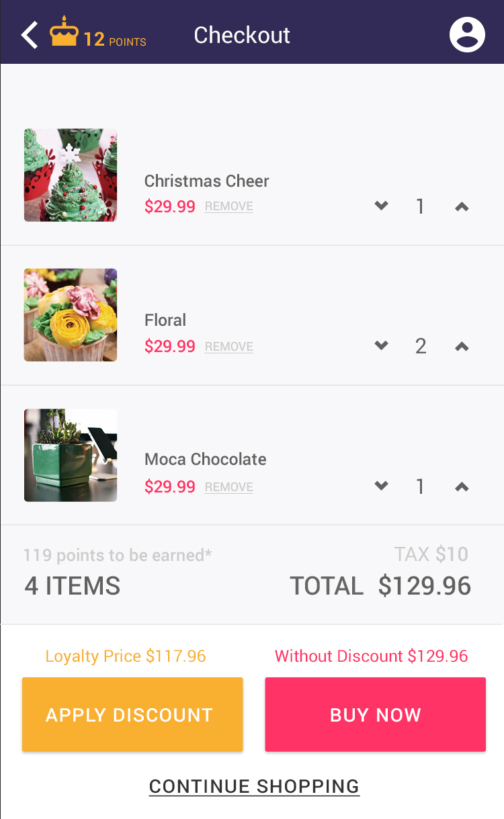The height and width of the screenshot is (819, 504).
Task: Tap the 12 Points label in header
Action: point(115,40)
